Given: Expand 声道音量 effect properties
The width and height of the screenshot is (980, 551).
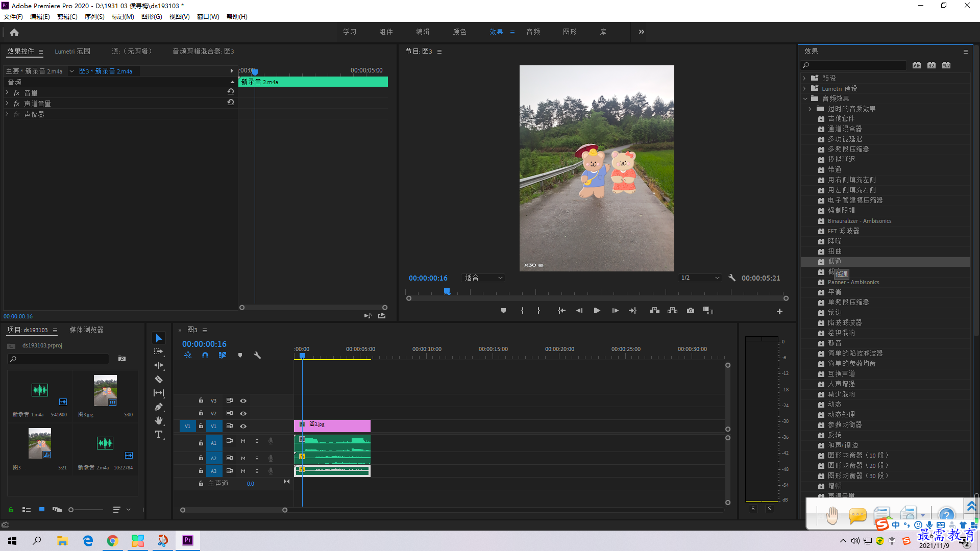Looking at the screenshot, I should 7,103.
